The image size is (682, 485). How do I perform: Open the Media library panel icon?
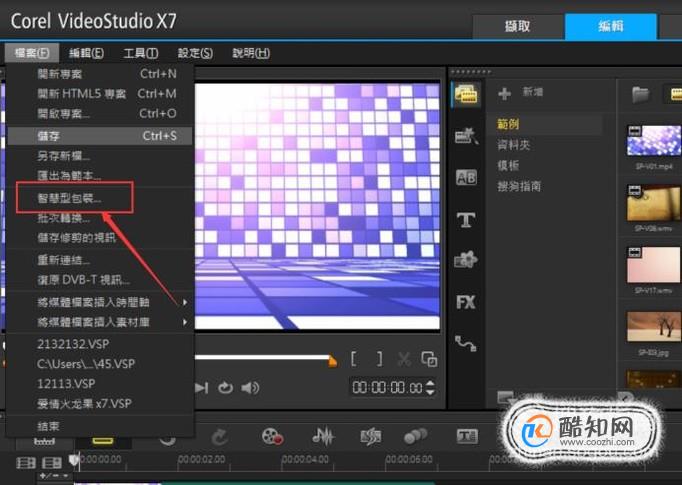click(x=466, y=94)
